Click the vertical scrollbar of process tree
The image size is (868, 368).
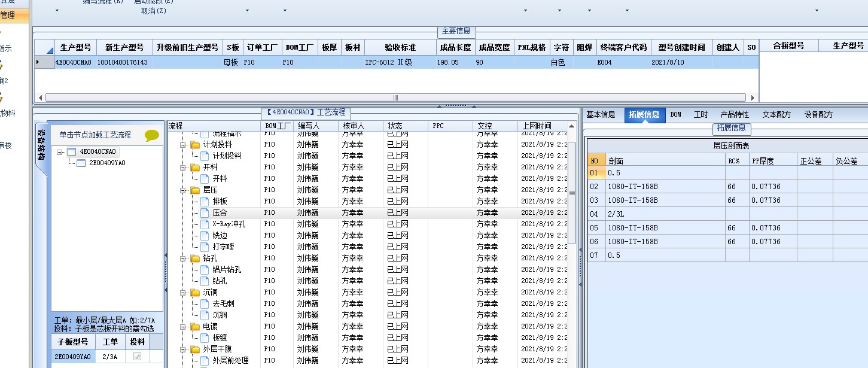[x=572, y=192]
